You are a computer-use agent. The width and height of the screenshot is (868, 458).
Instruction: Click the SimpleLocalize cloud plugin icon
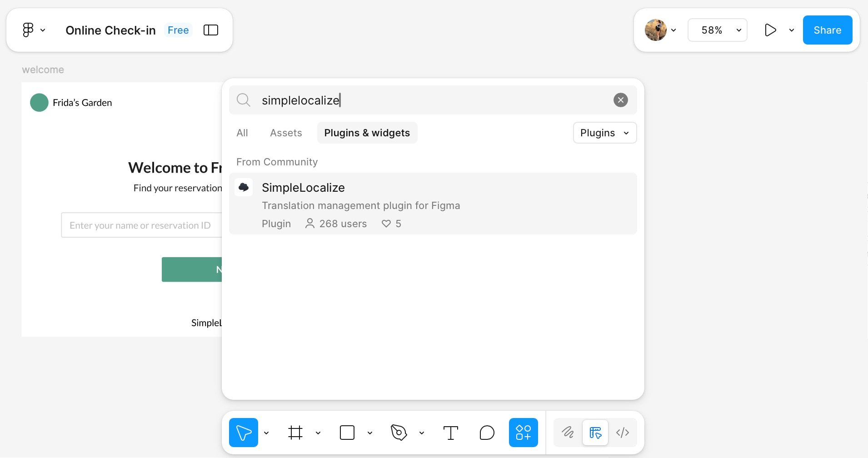(244, 187)
